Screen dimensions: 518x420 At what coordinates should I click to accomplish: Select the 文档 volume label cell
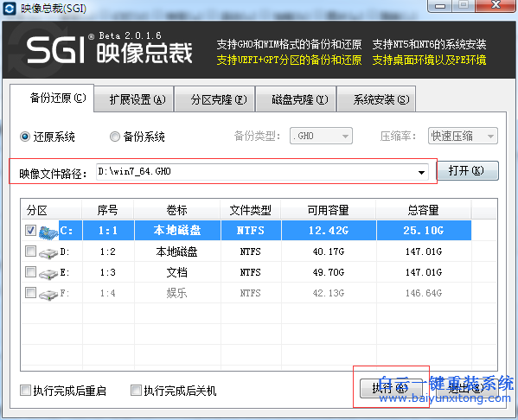[177, 272]
